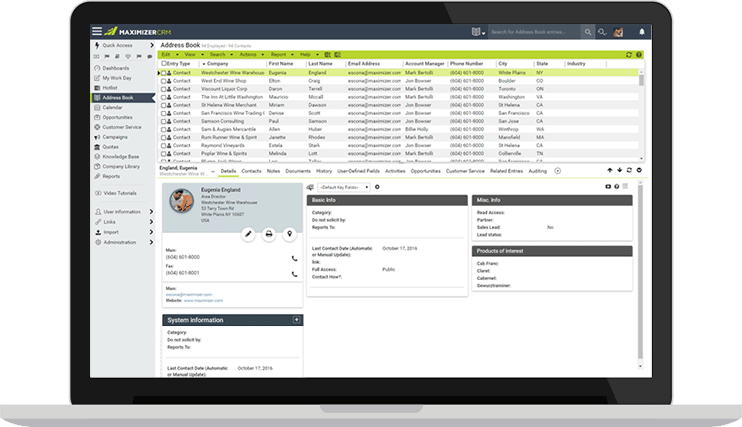Click the phone icon beside main number
Image resolution: width=742 pixels, height=427 pixels.
[x=294, y=258]
